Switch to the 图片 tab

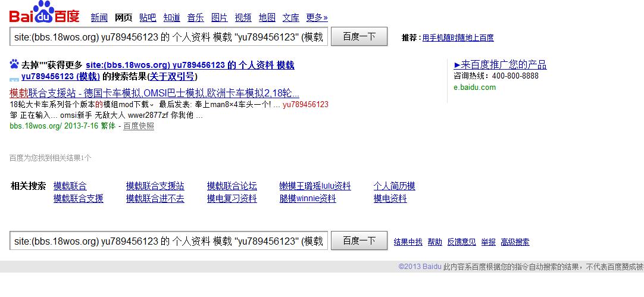click(x=219, y=18)
